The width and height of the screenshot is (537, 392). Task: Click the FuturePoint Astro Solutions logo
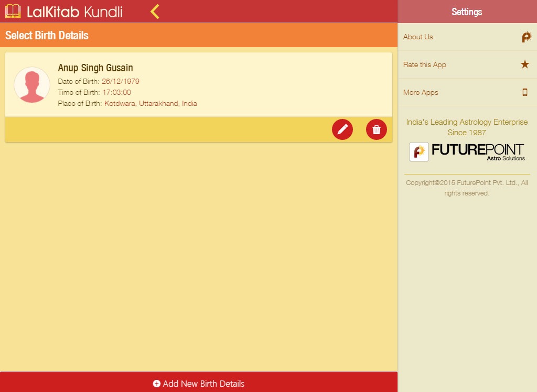(467, 152)
